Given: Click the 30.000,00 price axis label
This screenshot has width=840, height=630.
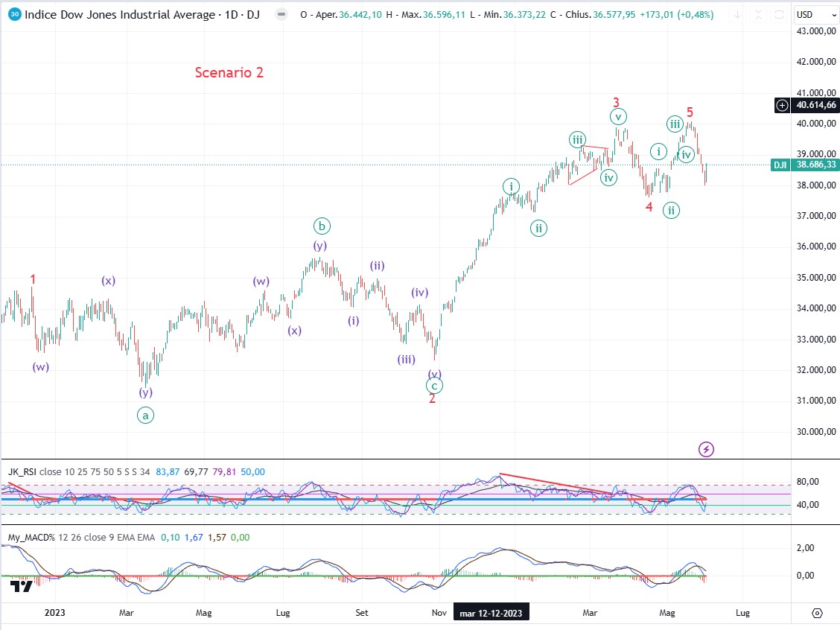Looking at the screenshot, I should 816,432.
